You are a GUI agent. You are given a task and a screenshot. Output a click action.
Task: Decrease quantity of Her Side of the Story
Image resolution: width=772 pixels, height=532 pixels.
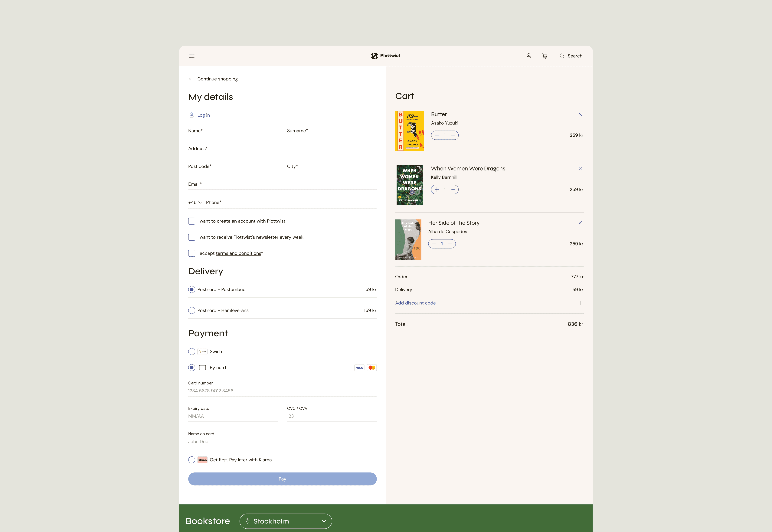pos(450,244)
